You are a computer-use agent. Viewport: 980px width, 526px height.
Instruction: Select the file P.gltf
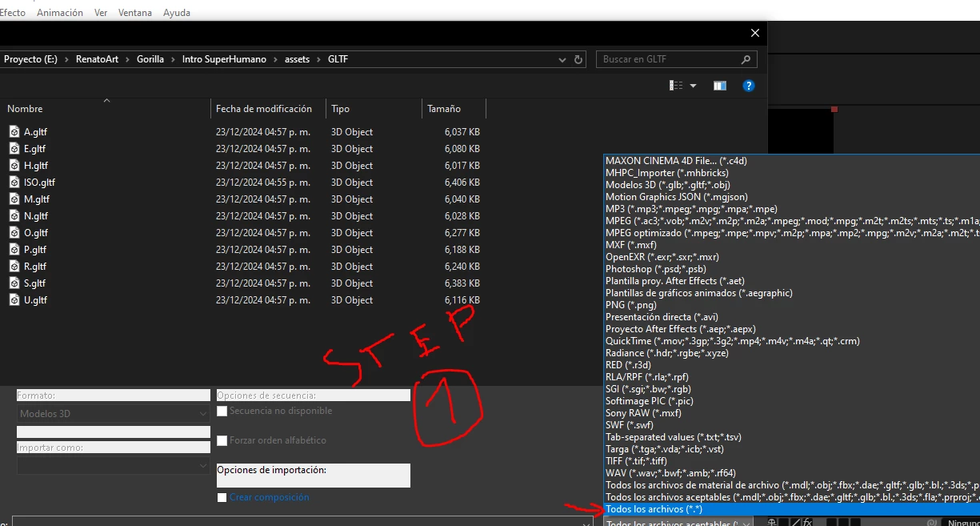click(x=35, y=250)
